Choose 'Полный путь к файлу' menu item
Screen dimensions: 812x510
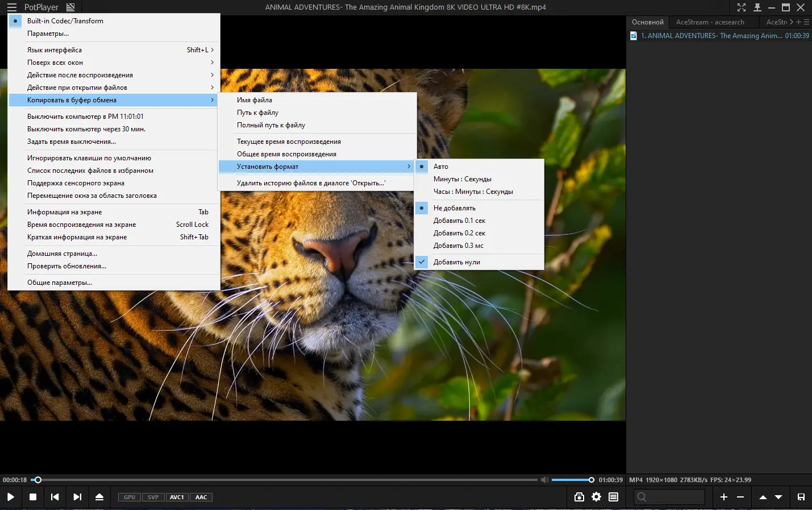point(271,125)
